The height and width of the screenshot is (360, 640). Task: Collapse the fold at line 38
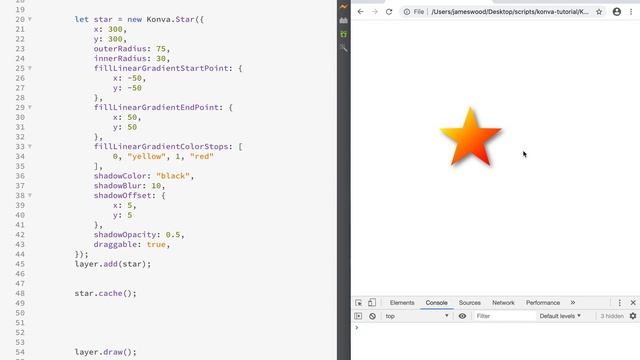click(x=30, y=196)
